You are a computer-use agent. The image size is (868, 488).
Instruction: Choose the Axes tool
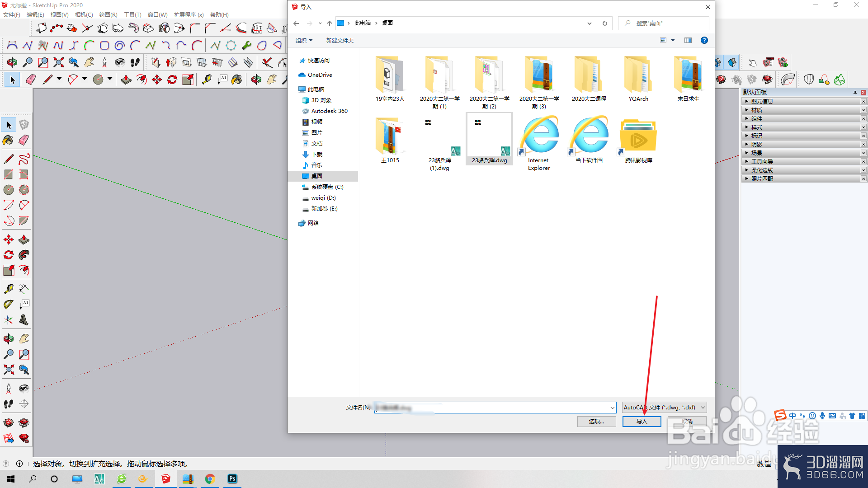pyautogui.click(x=9, y=320)
